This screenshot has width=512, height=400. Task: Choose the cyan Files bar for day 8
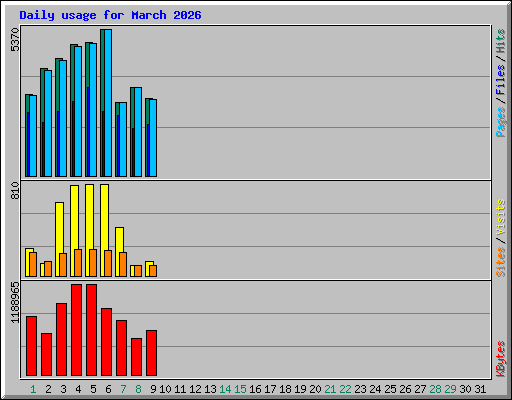pyautogui.click(x=138, y=132)
